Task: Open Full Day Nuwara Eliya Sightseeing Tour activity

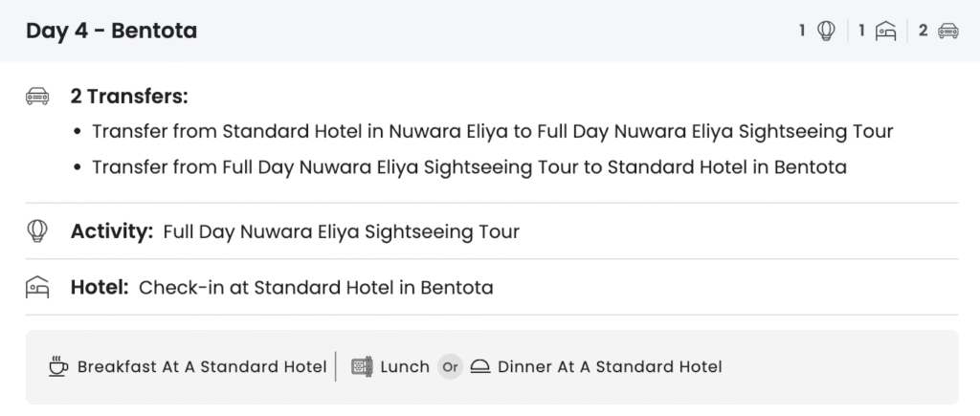Action: point(341,230)
